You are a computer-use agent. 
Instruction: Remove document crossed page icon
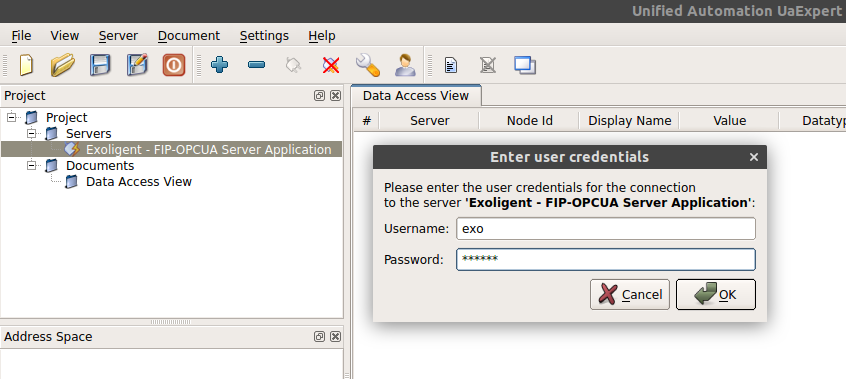coord(488,65)
